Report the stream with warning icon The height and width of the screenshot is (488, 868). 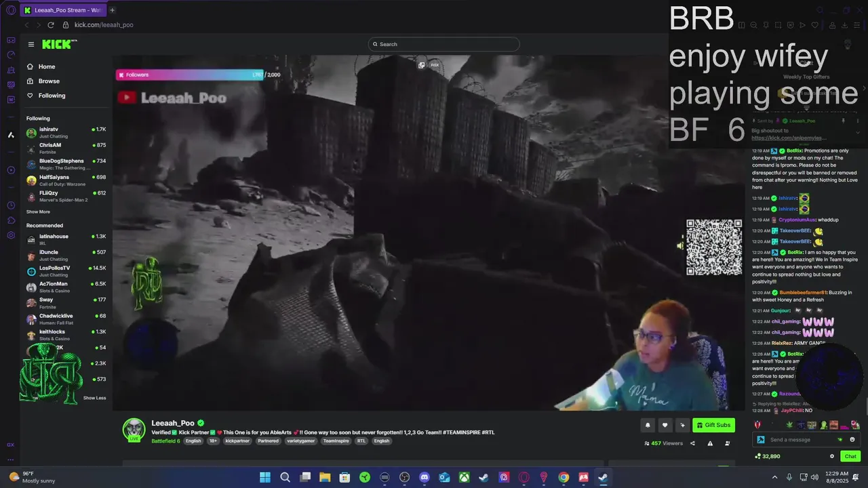pos(710,443)
